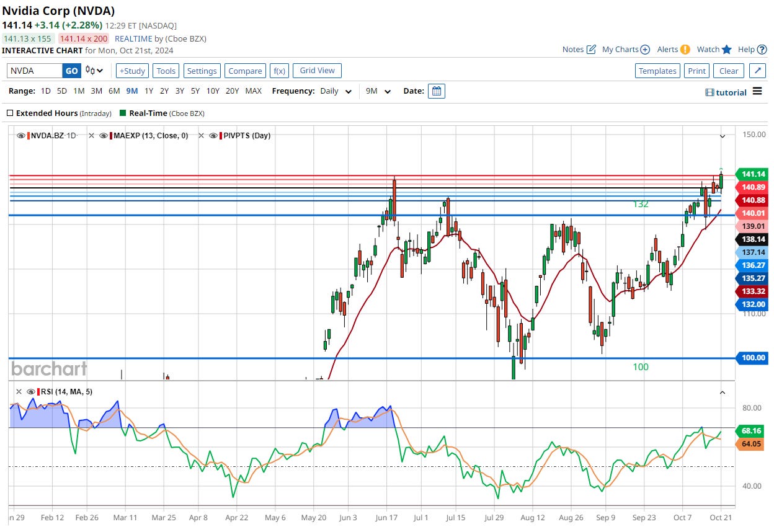Click the Nvidia Corp (NVDA) title
Viewport: 774px width, 532px height.
pyautogui.click(x=59, y=11)
